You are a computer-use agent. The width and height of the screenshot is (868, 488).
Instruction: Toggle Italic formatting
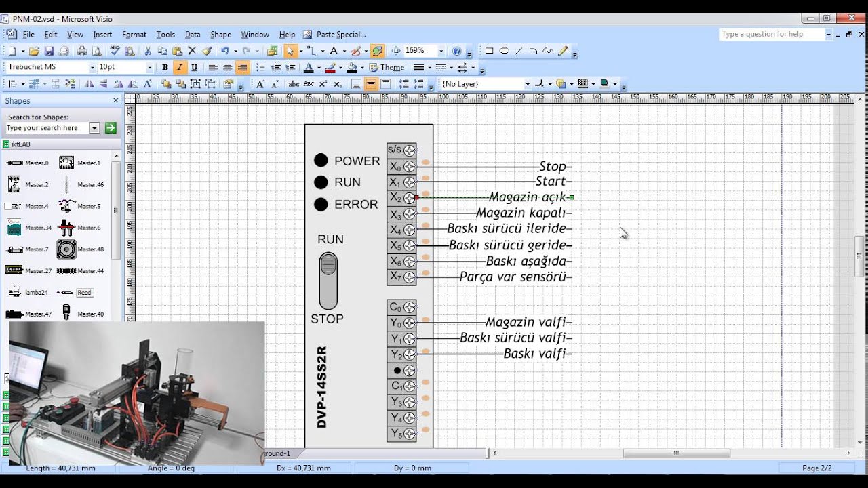(x=180, y=68)
